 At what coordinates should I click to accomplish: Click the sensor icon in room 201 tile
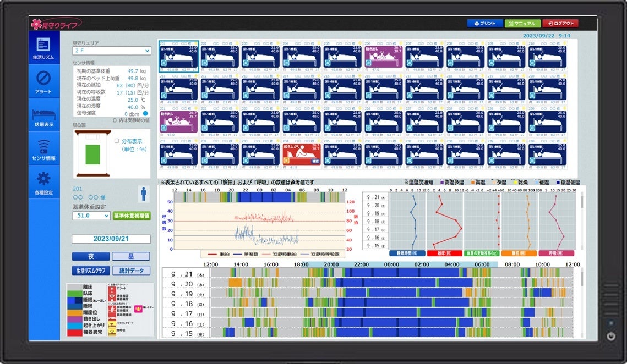[163, 63]
